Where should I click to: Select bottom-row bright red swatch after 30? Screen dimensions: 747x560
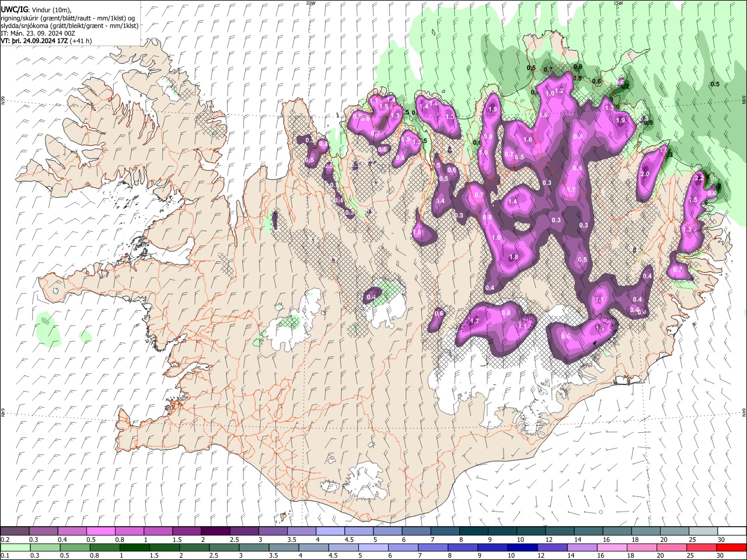[732, 547]
